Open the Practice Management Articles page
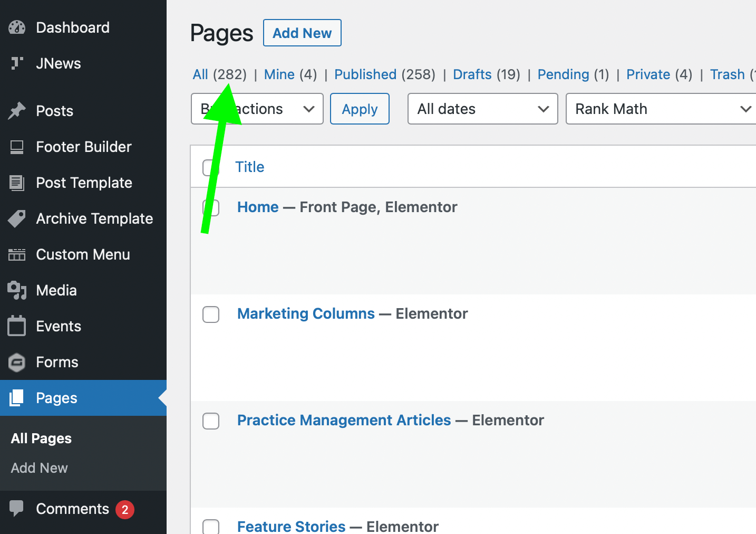The width and height of the screenshot is (756, 534). (x=344, y=420)
